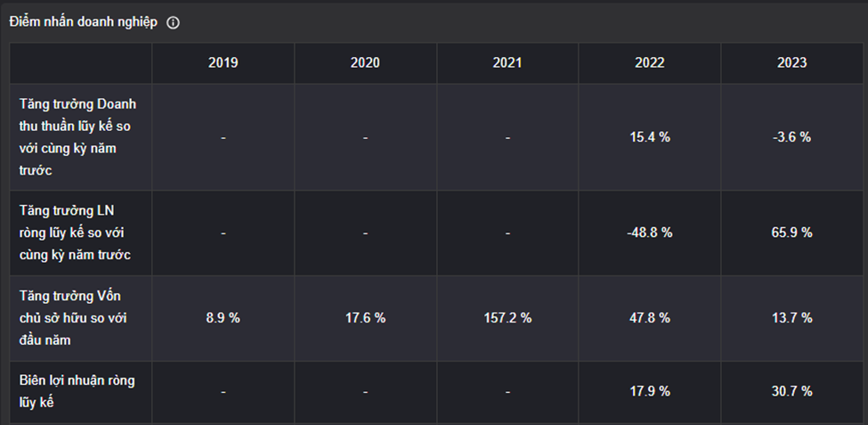The image size is (868, 425).
Task: Click the Tăng trưởng LN ròng row label
Action: click(75, 233)
